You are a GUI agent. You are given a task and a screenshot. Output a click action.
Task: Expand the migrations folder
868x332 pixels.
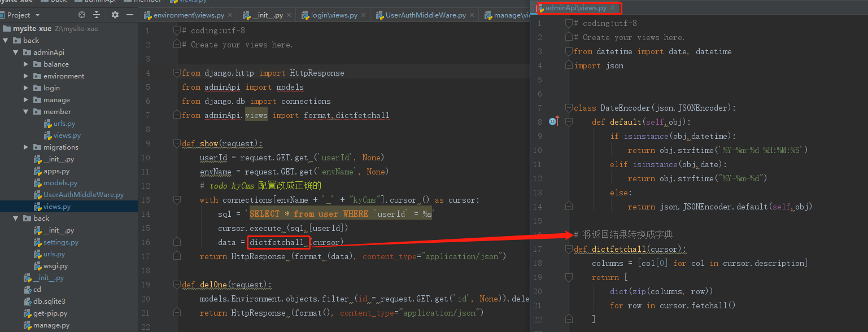25,147
